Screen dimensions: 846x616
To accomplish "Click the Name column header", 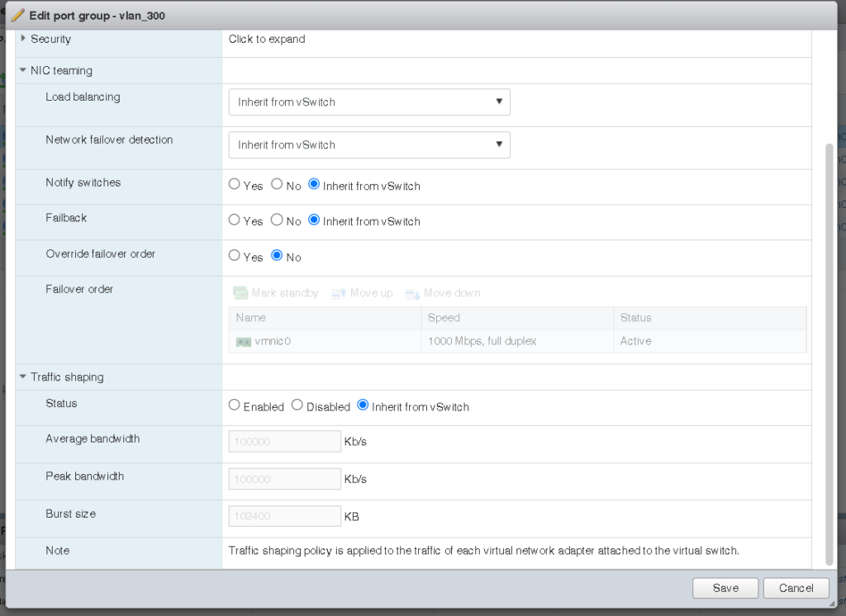I will [325, 318].
